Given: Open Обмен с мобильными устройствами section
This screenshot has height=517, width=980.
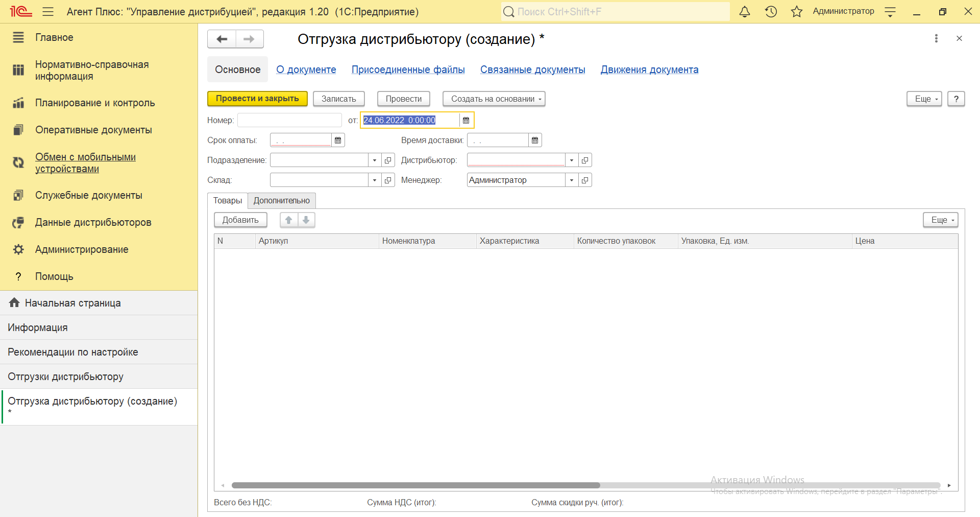Looking at the screenshot, I should (x=99, y=162).
